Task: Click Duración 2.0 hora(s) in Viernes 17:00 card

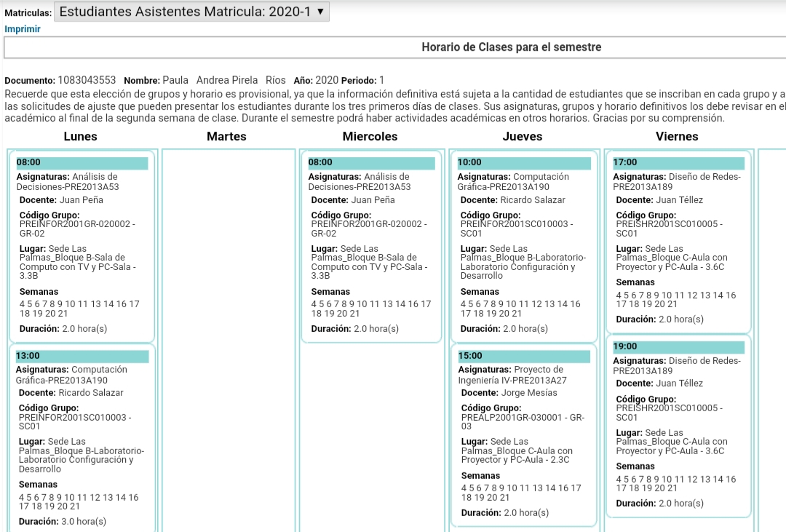Action: click(x=659, y=319)
